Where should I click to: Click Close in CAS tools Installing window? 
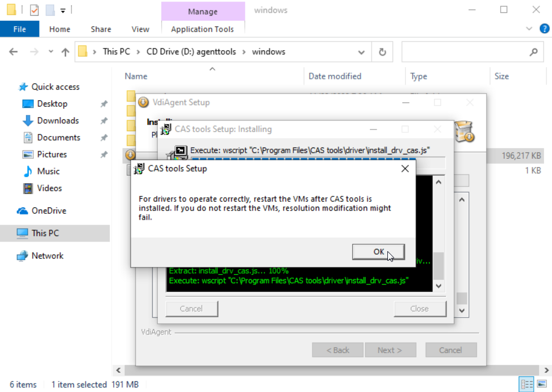[x=419, y=309]
